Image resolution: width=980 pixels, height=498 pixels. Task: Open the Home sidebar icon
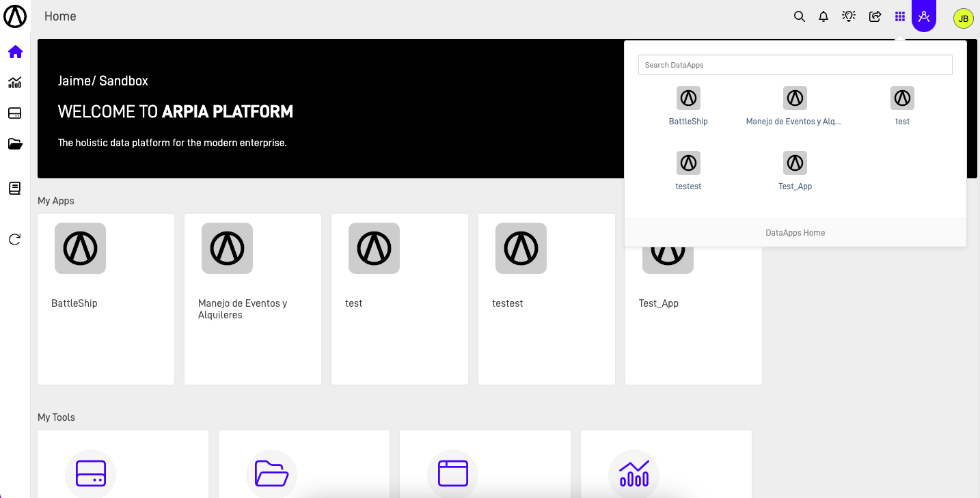click(15, 52)
